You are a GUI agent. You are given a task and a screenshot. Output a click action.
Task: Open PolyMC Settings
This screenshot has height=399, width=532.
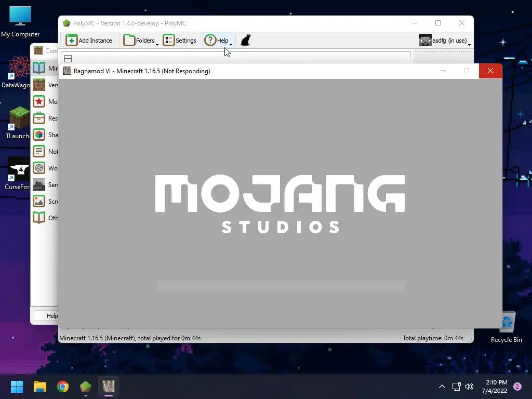point(179,41)
